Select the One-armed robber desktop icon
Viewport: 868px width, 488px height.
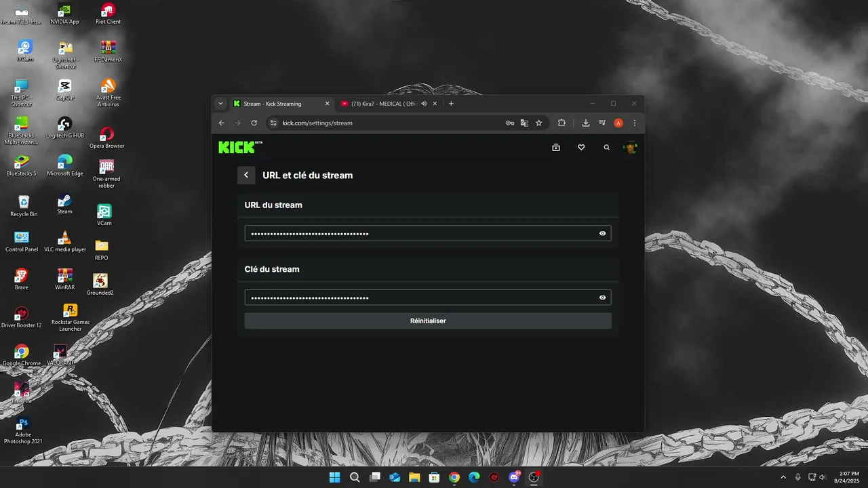[106, 174]
